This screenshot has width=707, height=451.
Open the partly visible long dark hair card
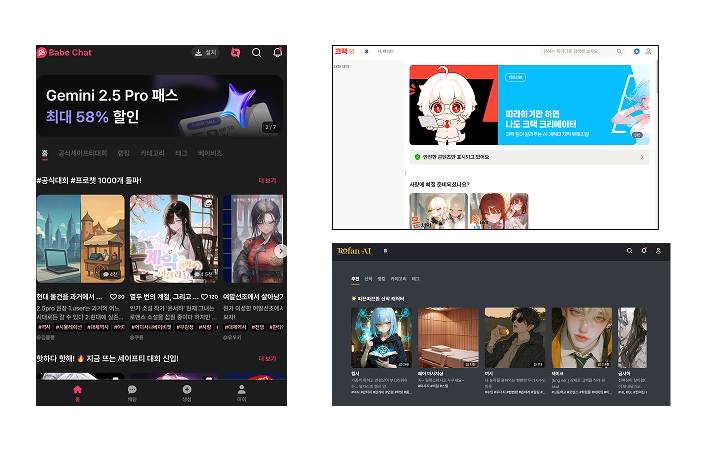coord(632,338)
